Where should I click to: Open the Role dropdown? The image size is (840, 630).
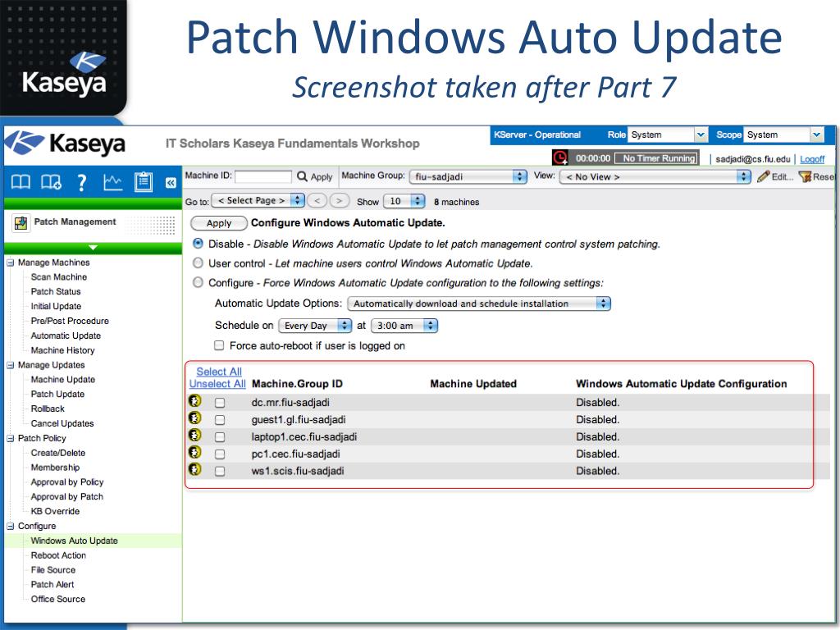(668, 135)
